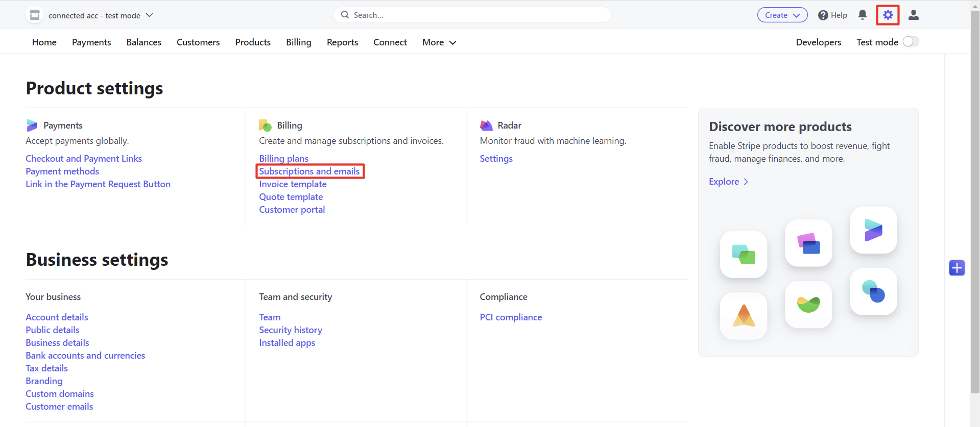Click the Help question mark icon
This screenshot has width=980, height=427.
click(x=823, y=15)
